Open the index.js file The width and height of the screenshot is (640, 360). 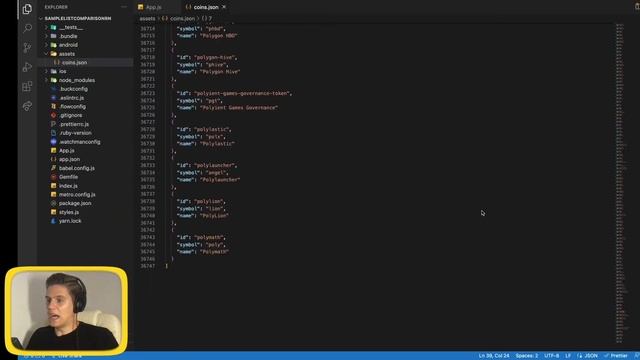[68, 186]
